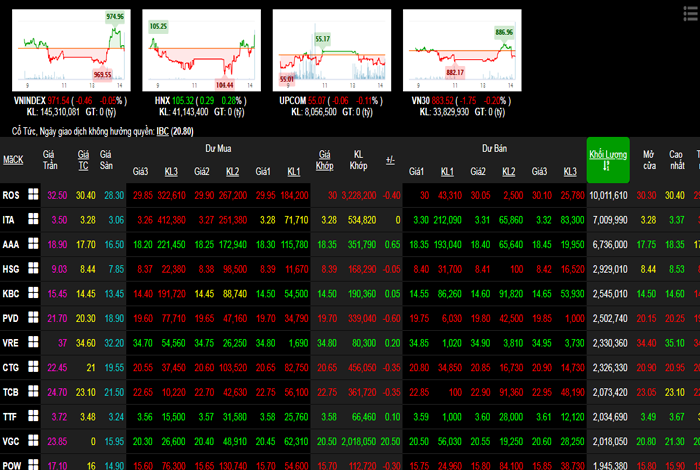Select the TCB stock symbol
Screen dimensions: 700x470
click(11, 392)
